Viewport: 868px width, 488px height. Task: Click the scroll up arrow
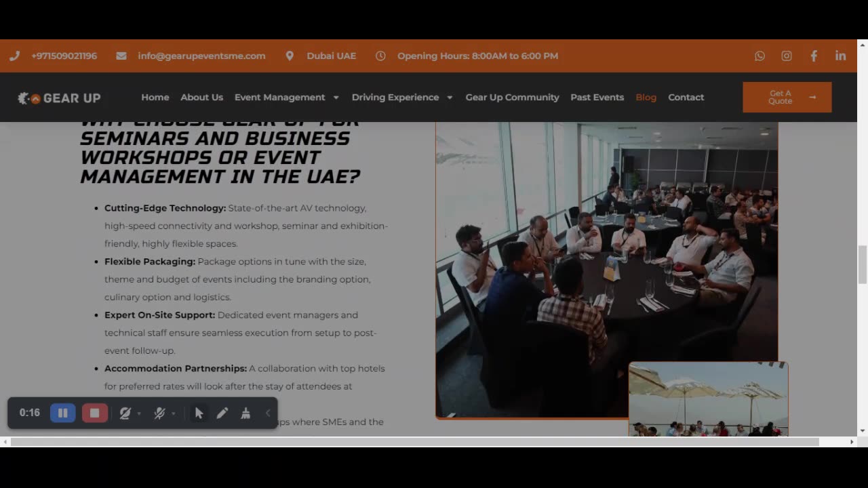[863, 44]
